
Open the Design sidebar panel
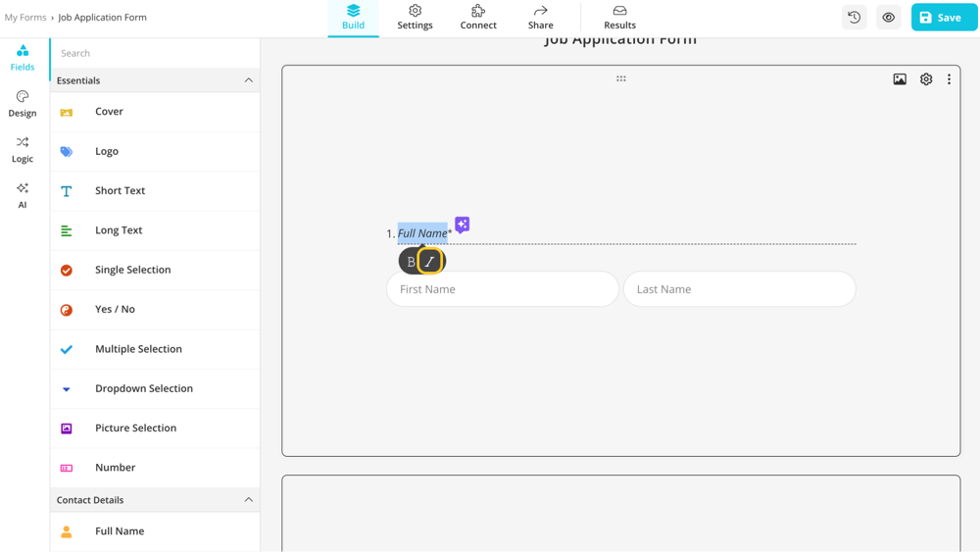click(23, 104)
